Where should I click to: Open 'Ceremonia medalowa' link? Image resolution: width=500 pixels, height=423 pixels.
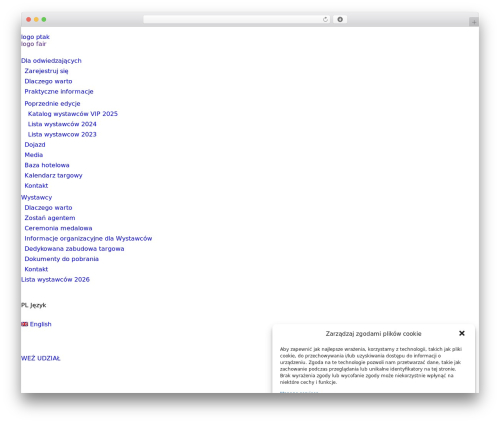pyautogui.click(x=58, y=228)
